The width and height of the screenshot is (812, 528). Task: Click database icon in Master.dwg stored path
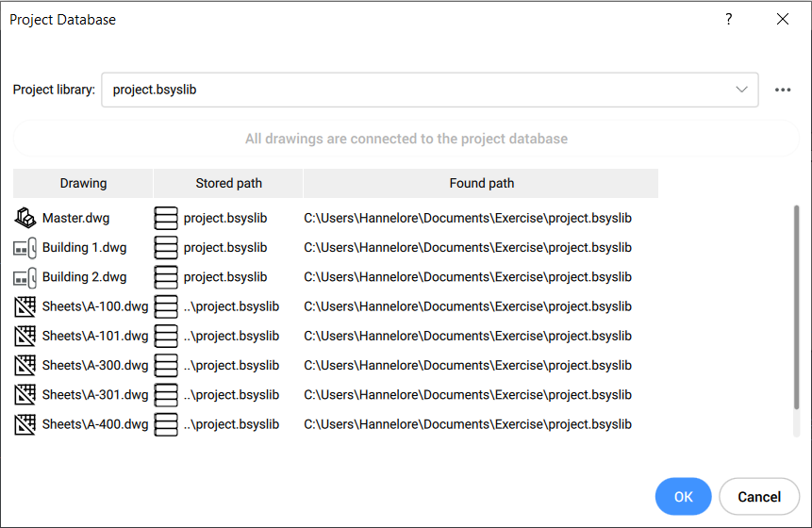coord(166,219)
